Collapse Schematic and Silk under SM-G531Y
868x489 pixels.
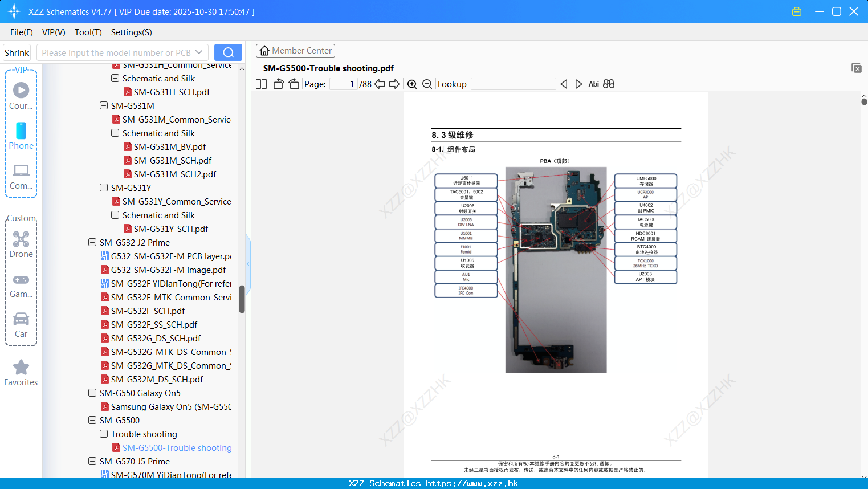[115, 215]
